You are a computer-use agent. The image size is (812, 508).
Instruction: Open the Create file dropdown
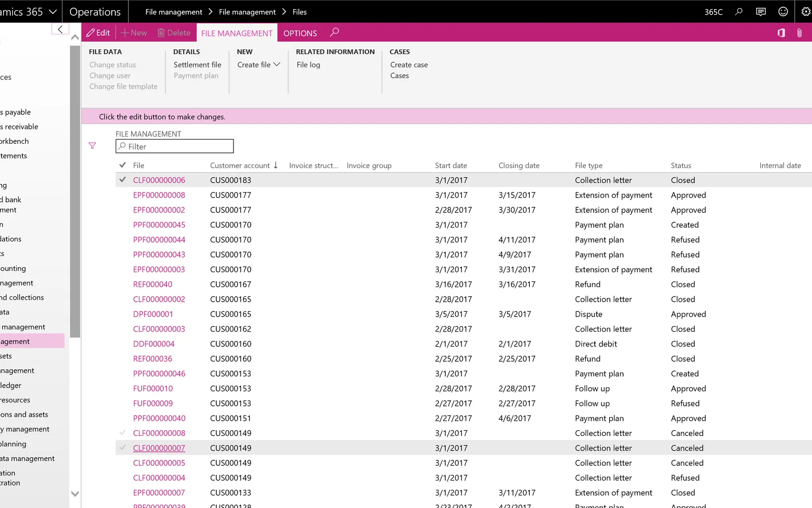pos(258,65)
